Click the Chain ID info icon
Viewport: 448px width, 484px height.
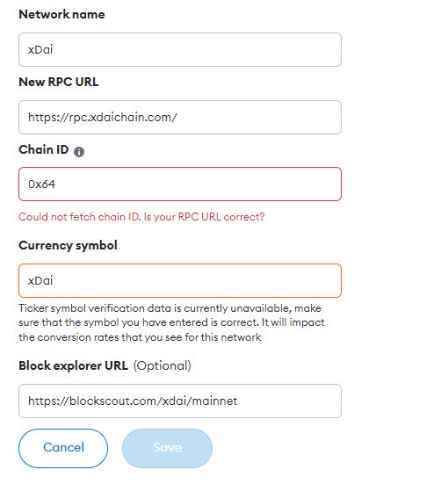click(79, 152)
